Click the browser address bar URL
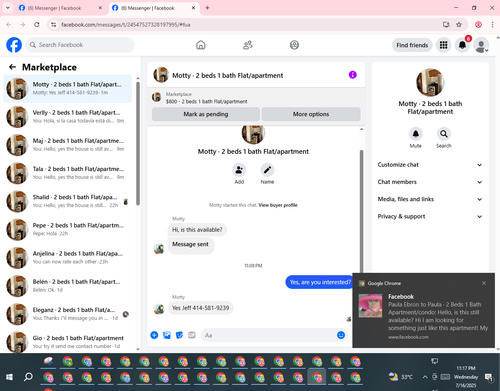This screenshot has width=500, height=391. pos(126,25)
